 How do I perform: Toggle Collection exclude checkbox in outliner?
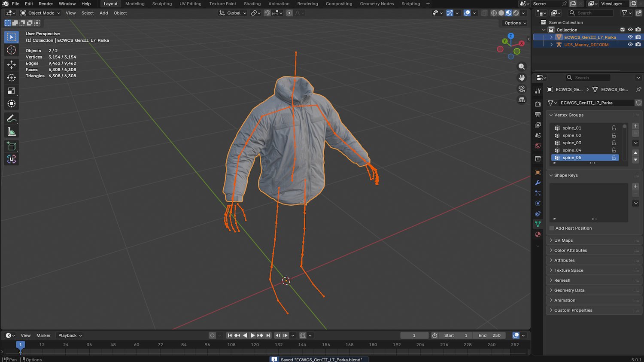tap(623, 30)
